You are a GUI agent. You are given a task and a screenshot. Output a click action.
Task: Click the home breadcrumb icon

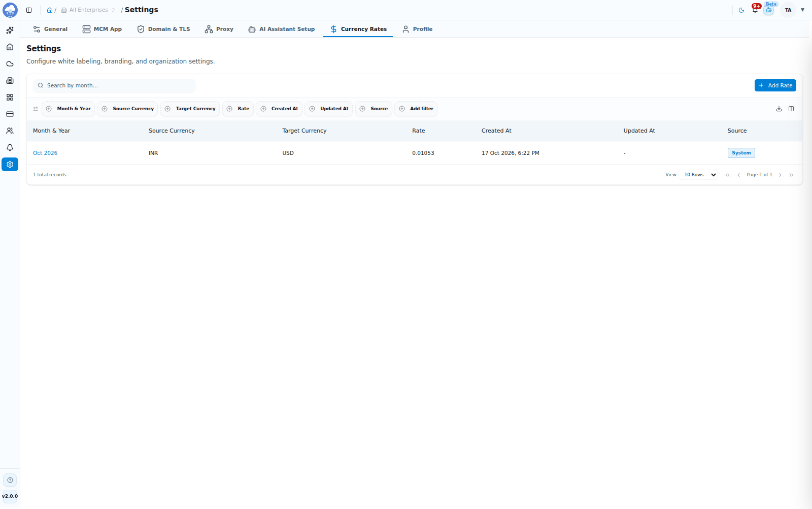click(x=50, y=10)
